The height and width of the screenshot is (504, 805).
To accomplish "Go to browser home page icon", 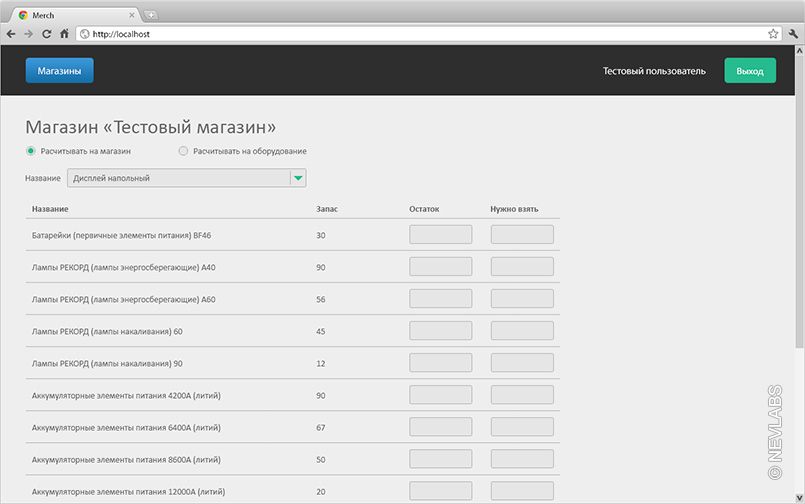I will tap(64, 33).
